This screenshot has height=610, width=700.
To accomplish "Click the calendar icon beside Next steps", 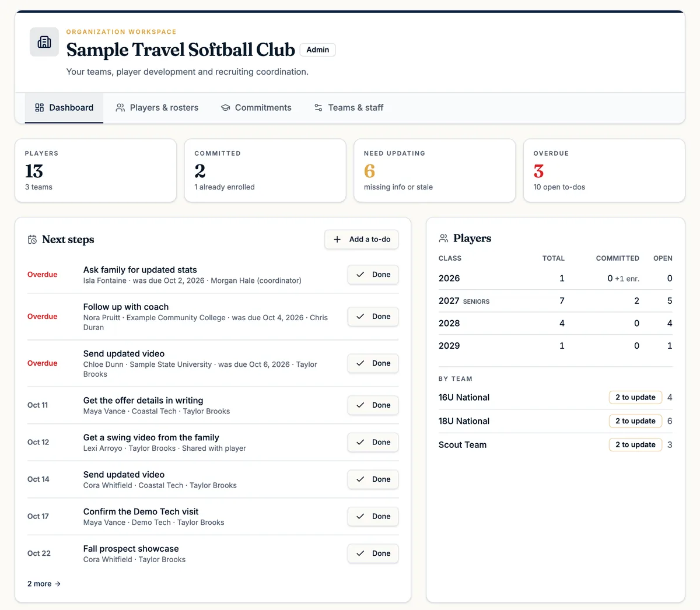I will [33, 240].
